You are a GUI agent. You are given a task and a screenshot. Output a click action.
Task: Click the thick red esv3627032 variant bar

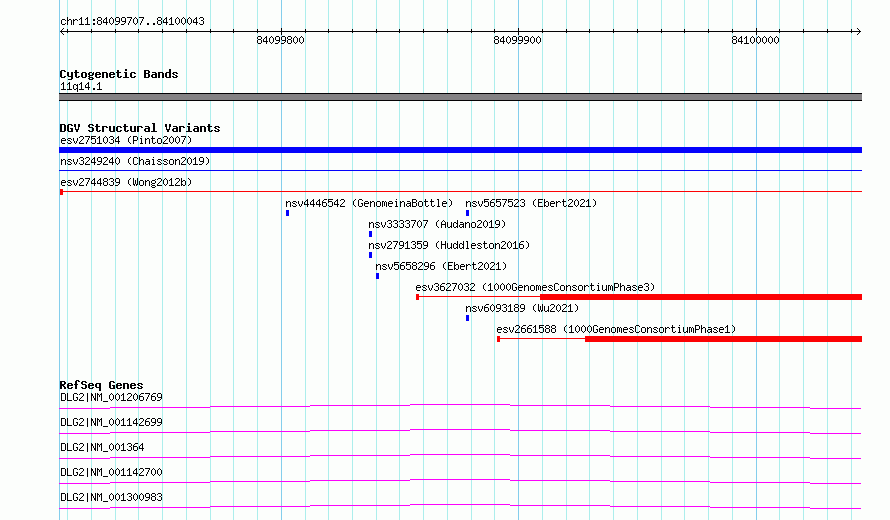(x=701, y=297)
